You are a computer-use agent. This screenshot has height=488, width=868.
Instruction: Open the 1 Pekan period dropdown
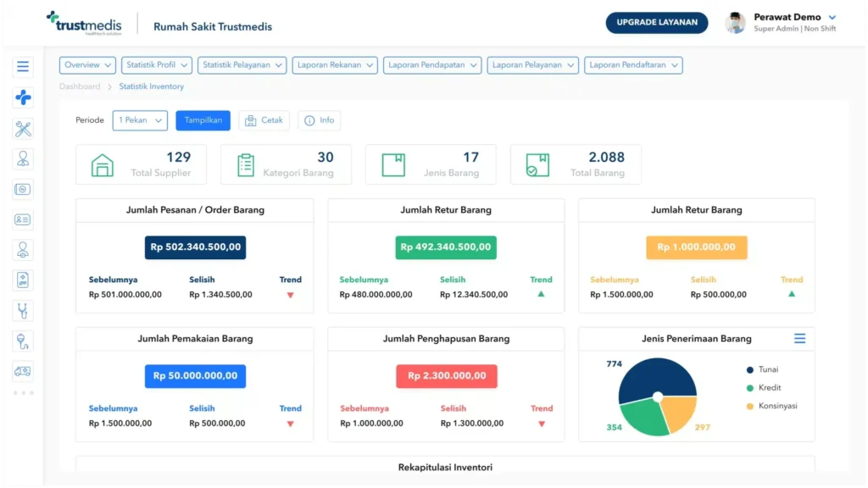pyautogui.click(x=139, y=119)
